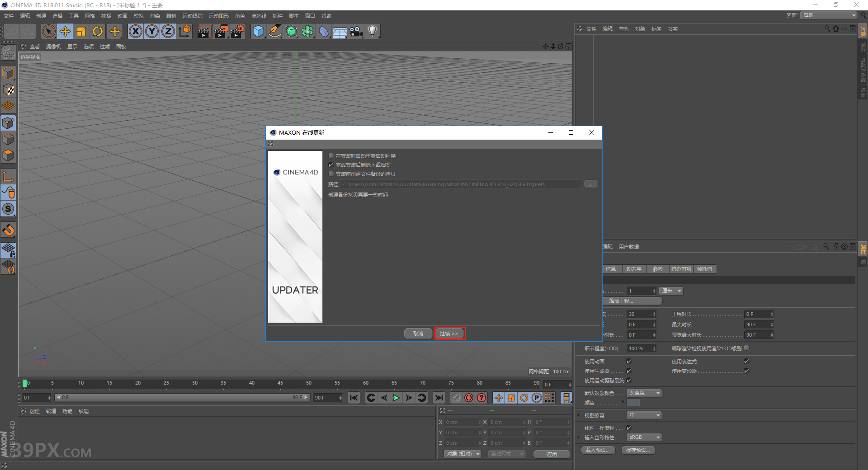The height and width of the screenshot is (470, 868).
Task: Switch to the Rotate tool
Action: click(98, 31)
